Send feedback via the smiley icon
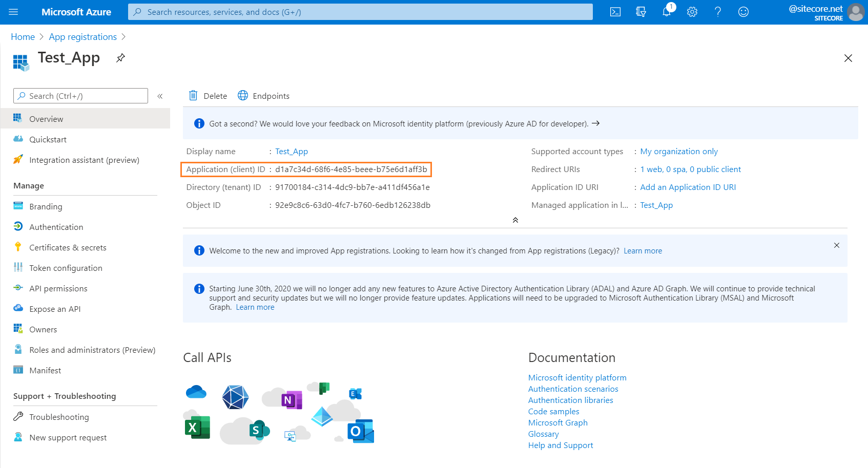The image size is (868, 468). [743, 12]
